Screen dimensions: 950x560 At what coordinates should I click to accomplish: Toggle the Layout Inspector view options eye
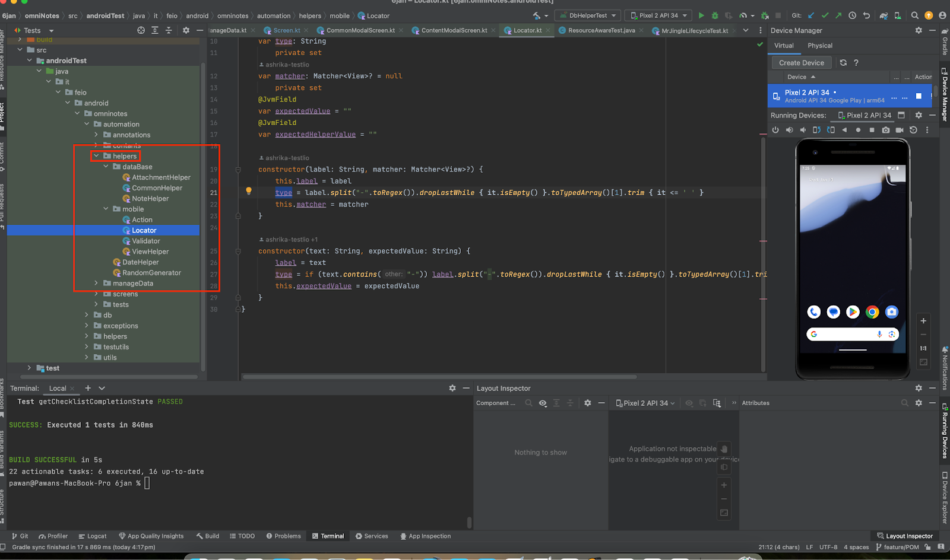pos(543,403)
